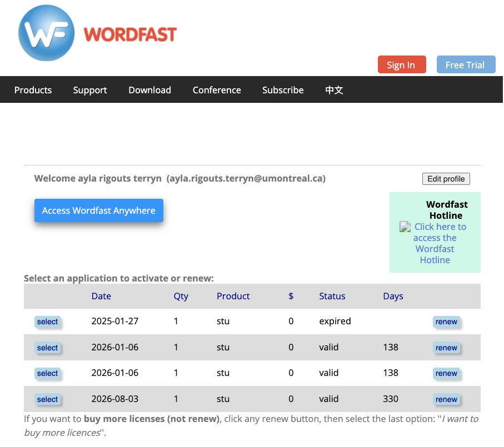Click the Edit profile button
504x447 pixels.
446,179
